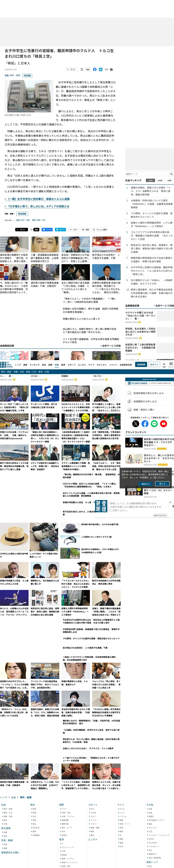This screenshot has width=174, height=868.
Task: Click the Sankei Shimbun logo in the nav bar
Action: tap(6, 365)
